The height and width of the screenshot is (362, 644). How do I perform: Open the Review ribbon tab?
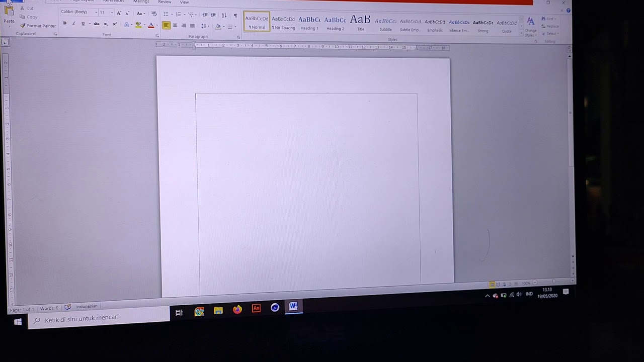(165, 2)
